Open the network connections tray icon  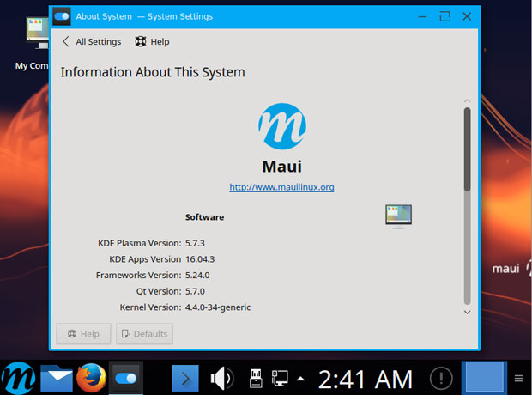[280, 378]
